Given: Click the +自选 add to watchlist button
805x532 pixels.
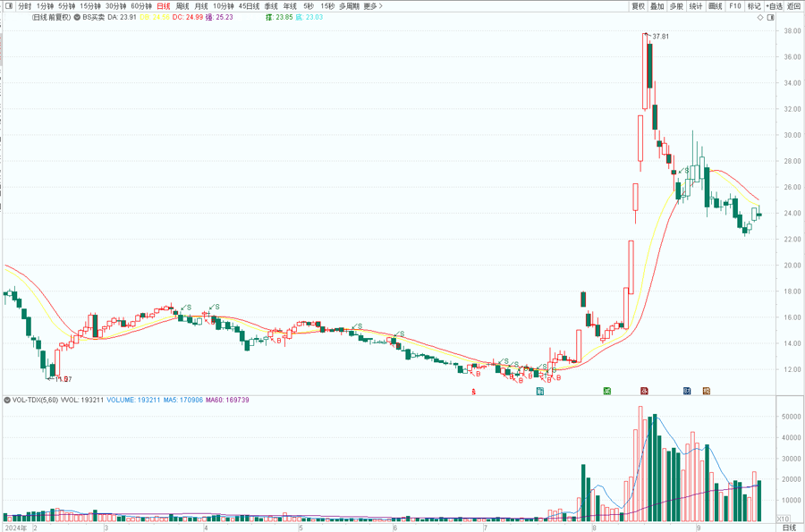Looking at the screenshot, I should pyautogui.click(x=773, y=6).
